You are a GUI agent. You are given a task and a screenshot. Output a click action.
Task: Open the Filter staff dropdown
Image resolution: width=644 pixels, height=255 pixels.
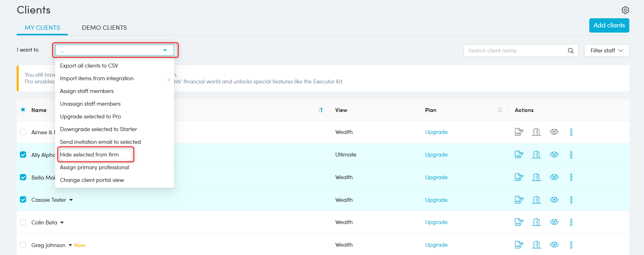click(606, 50)
